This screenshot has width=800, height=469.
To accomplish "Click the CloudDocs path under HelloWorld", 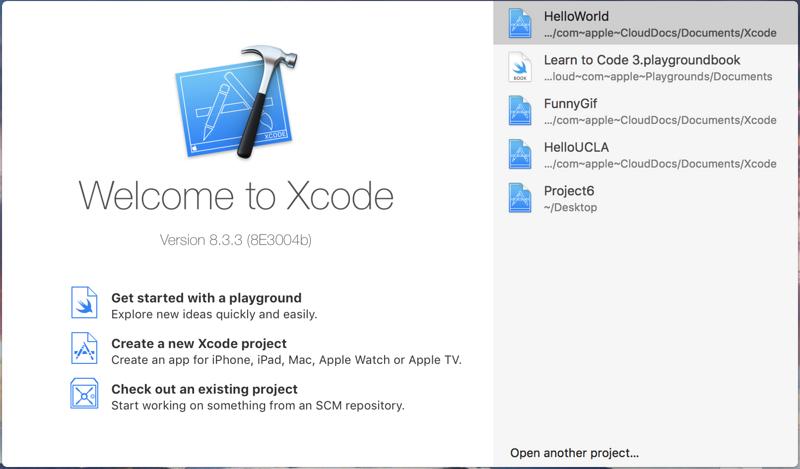I will [660, 33].
